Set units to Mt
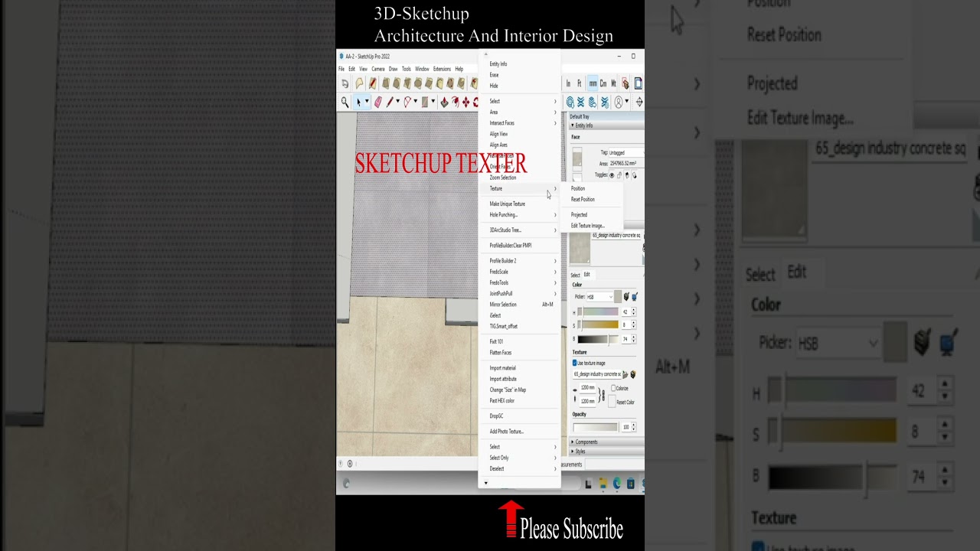Image resolution: width=980 pixels, height=551 pixels. (x=613, y=83)
